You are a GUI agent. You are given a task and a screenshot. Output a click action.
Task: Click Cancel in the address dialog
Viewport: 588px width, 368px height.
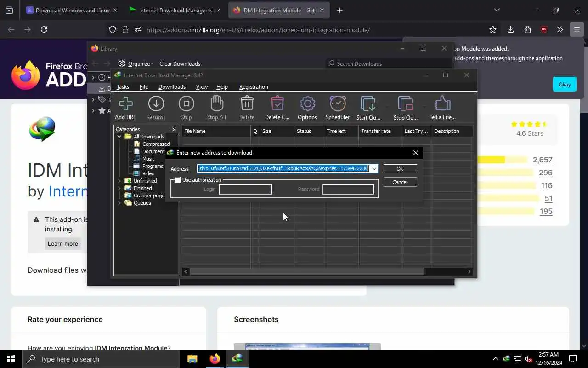click(x=400, y=182)
